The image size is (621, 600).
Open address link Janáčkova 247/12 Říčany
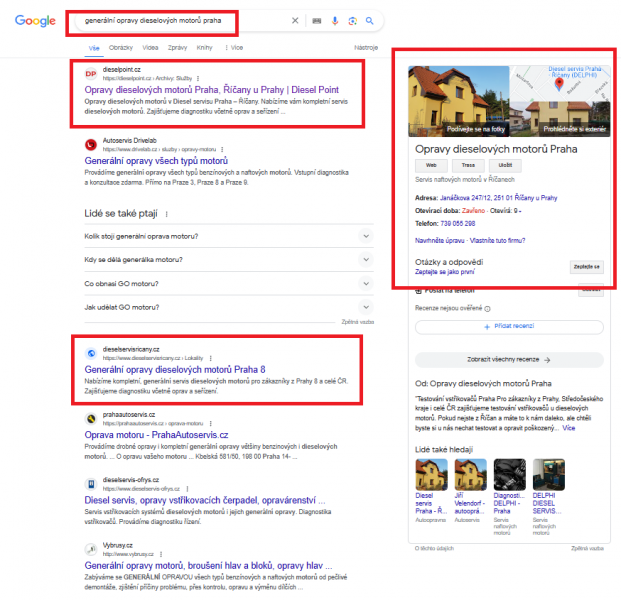pos(498,198)
